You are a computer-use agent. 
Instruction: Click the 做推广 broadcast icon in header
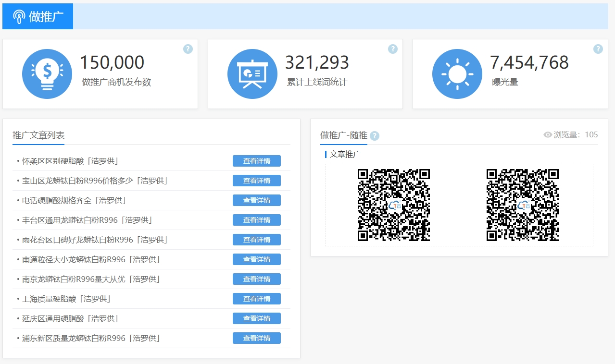point(19,17)
